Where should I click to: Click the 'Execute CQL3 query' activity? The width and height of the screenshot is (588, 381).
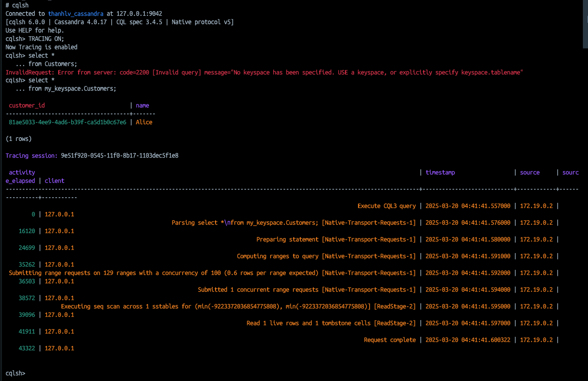(386, 207)
